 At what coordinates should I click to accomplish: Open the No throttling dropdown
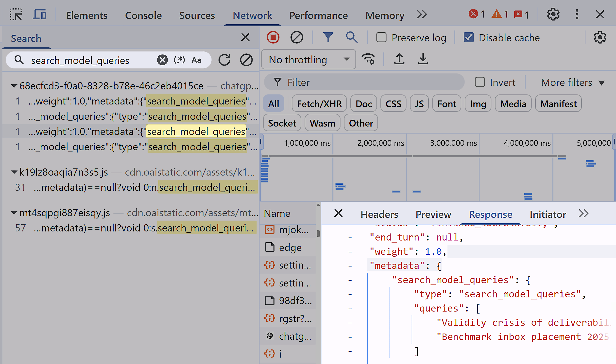(308, 59)
